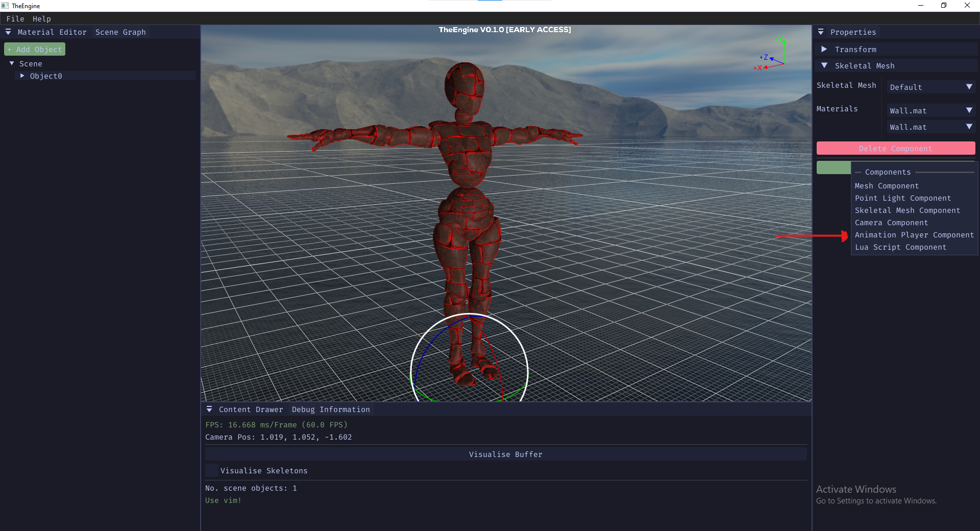This screenshot has height=531, width=980.
Task: Click the white rotation gizmo circle
Action: pyautogui.click(x=469, y=357)
